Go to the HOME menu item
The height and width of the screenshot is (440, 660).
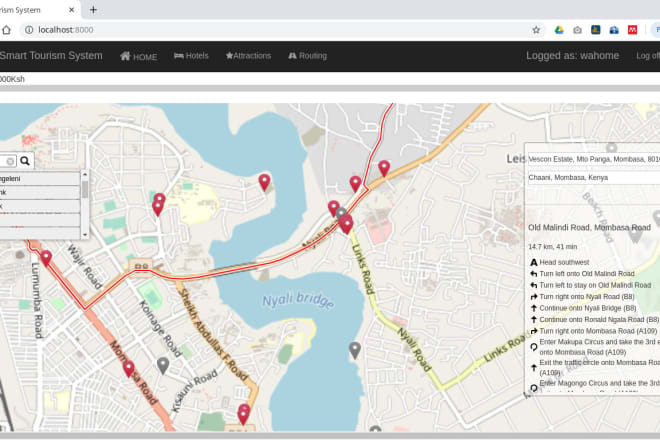pyautogui.click(x=138, y=56)
